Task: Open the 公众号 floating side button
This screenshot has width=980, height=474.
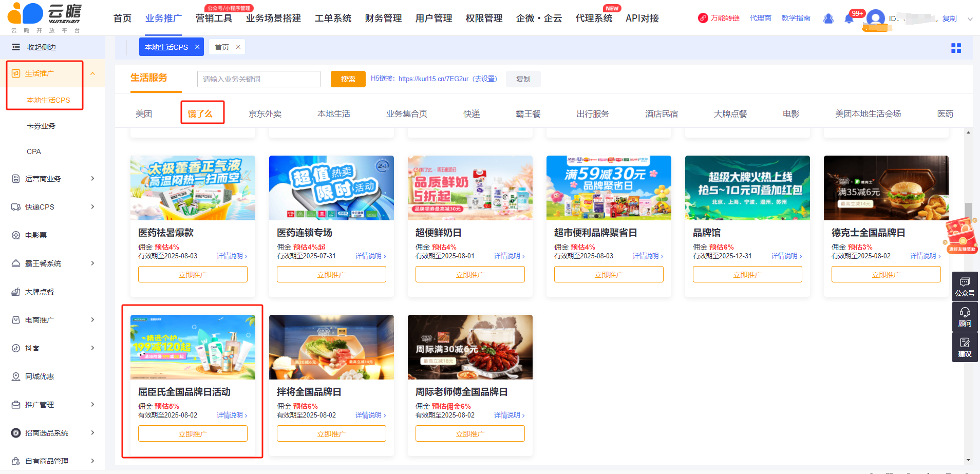Action: (x=965, y=287)
